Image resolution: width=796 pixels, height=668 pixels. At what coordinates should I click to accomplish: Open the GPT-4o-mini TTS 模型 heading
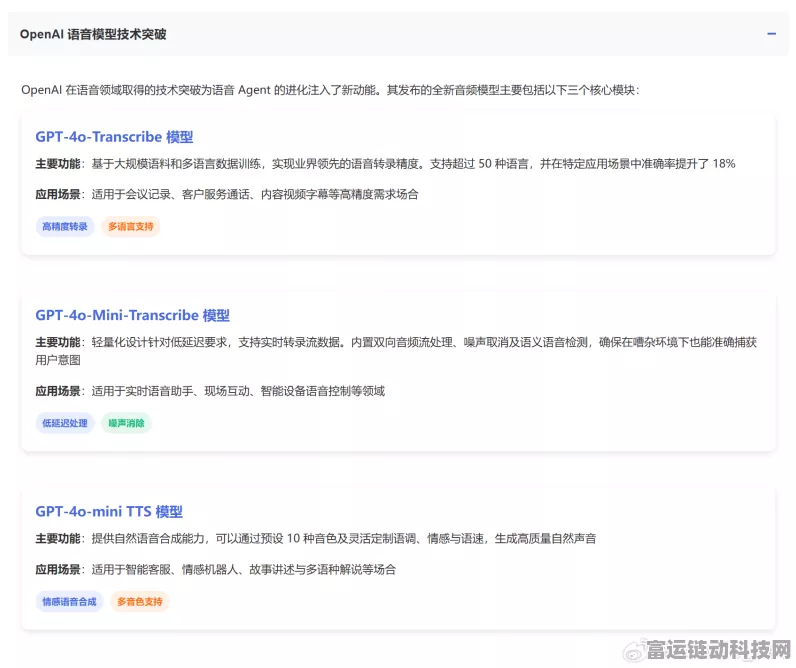point(109,511)
